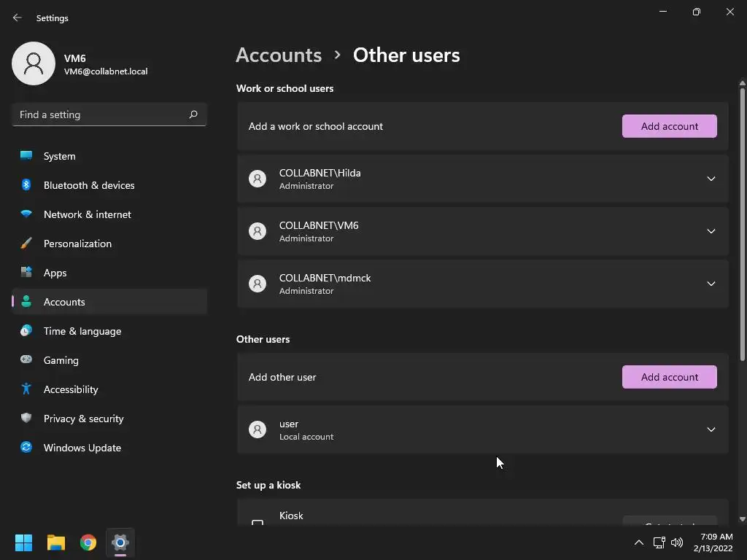Expand the COLLABNET\VM6 account entry

coord(711,231)
